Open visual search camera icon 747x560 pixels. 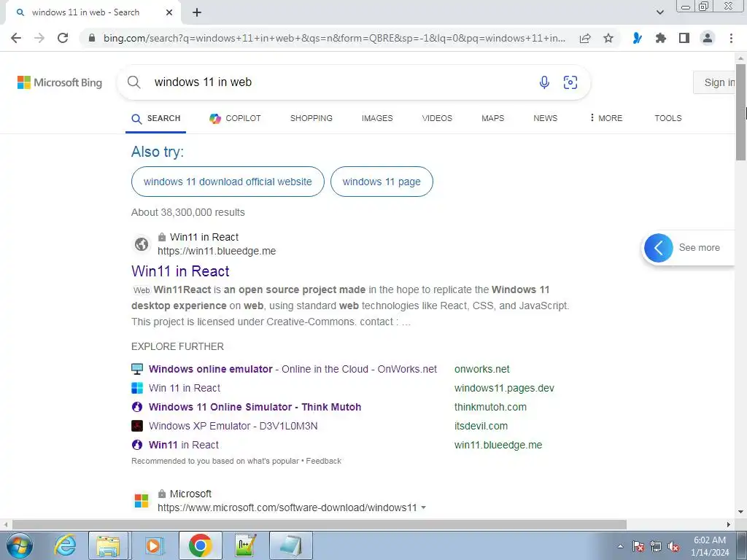[570, 82]
